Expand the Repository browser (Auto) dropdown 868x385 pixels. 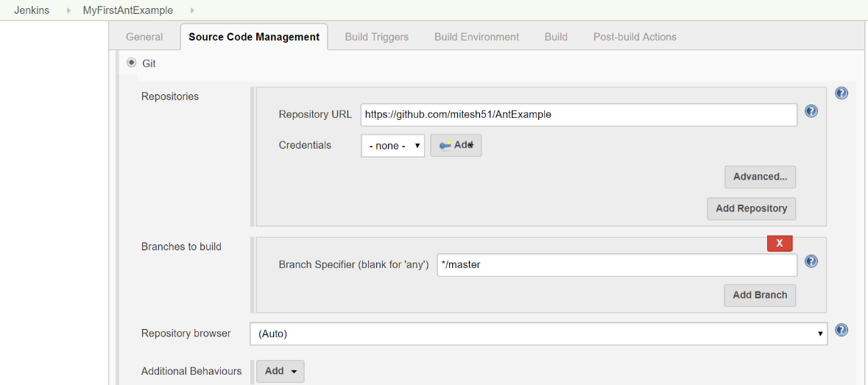point(539,333)
